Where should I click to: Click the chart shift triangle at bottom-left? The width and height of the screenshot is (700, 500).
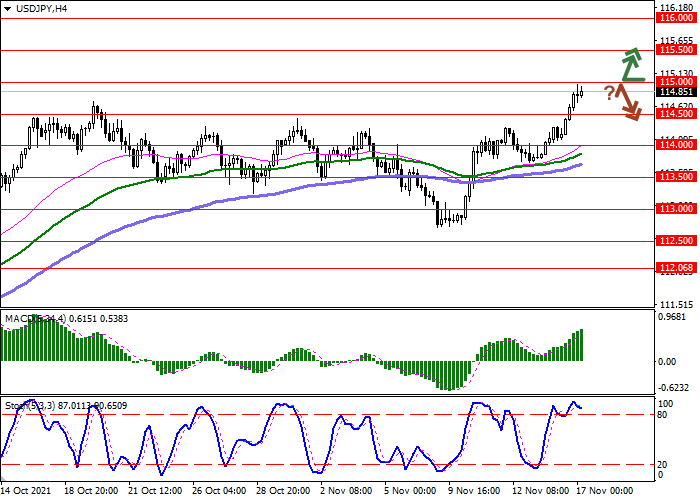(x=3, y=477)
